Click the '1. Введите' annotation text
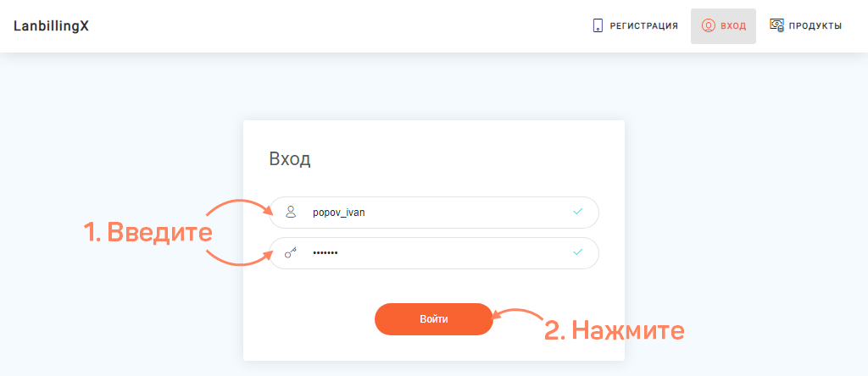 click(147, 232)
